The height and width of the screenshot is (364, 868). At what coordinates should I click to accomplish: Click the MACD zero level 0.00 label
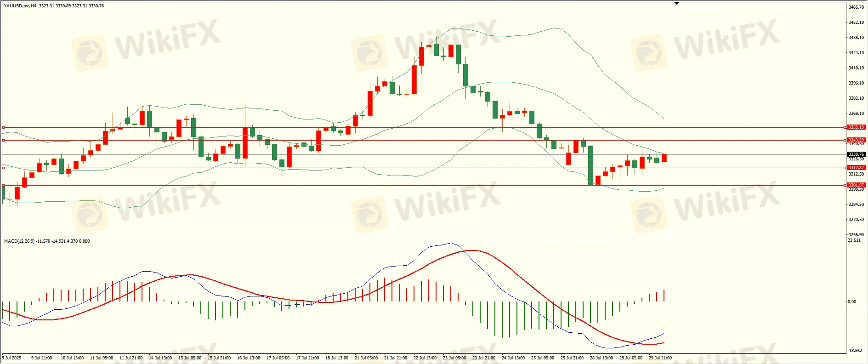click(852, 302)
